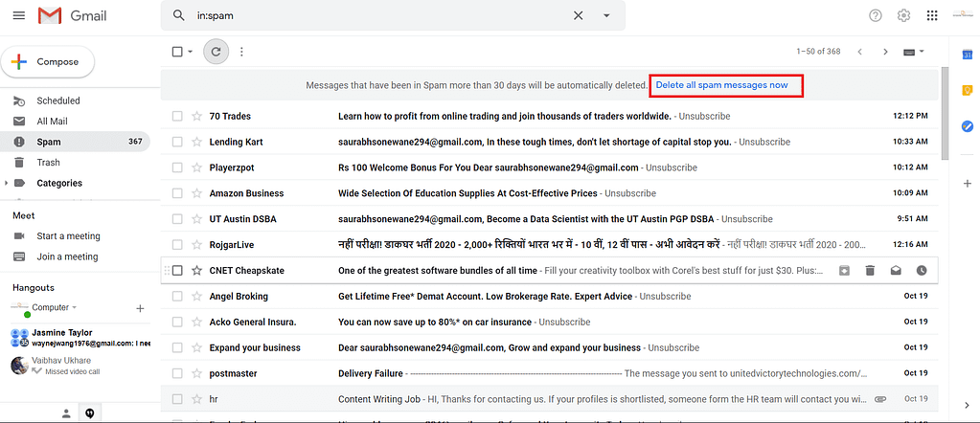Mark CNET Cheapskate email as read
Image resolution: width=980 pixels, height=423 pixels.
pos(896,271)
